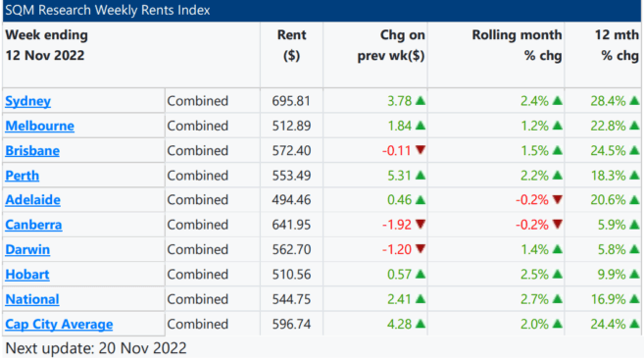Click the red down arrow beside Brisbane -0.11
This screenshot has height=361, width=644.
(421, 150)
